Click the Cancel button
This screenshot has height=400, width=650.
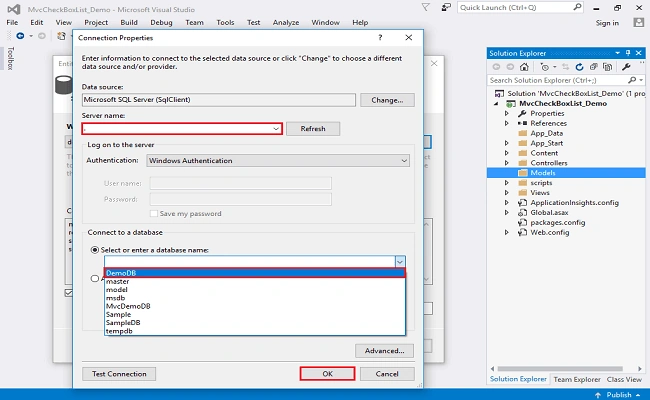click(387, 374)
